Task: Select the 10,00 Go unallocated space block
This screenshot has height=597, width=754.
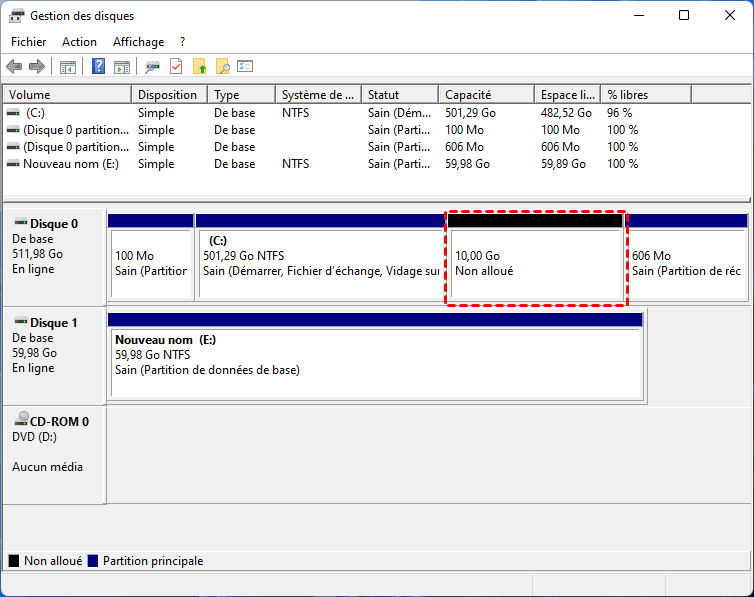Action: [x=535, y=264]
